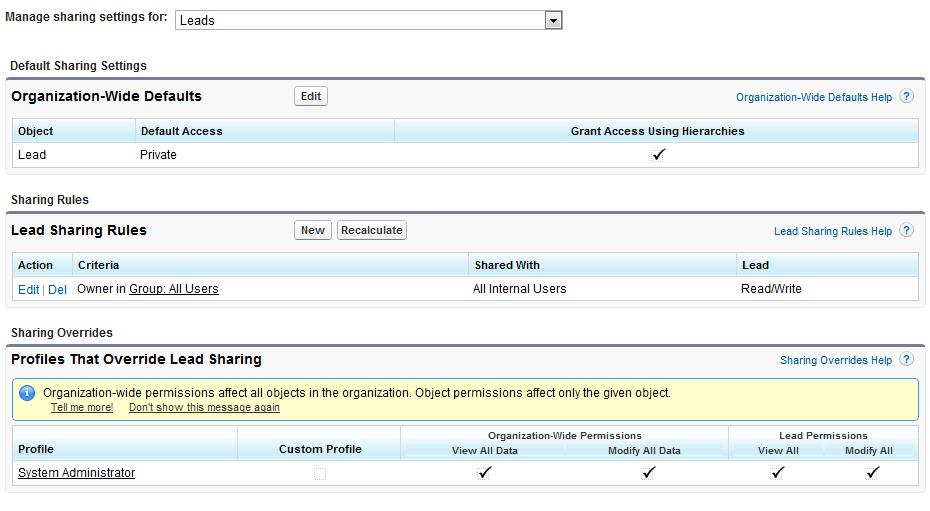Delete the All Users sharing rule via Del
The height and width of the screenshot is (511, 930).
point(58,289)
